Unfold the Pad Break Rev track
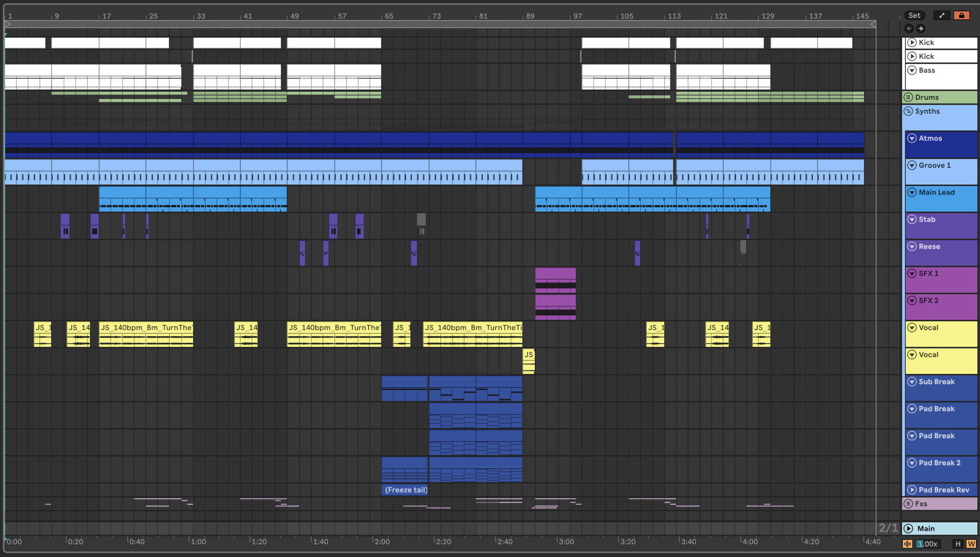The height and width of the screenshot is (557, 980). click(x=912, y=490)
